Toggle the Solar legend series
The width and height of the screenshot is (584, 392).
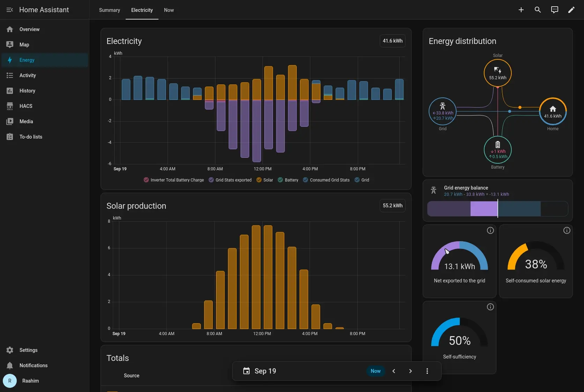coord(265,180)
